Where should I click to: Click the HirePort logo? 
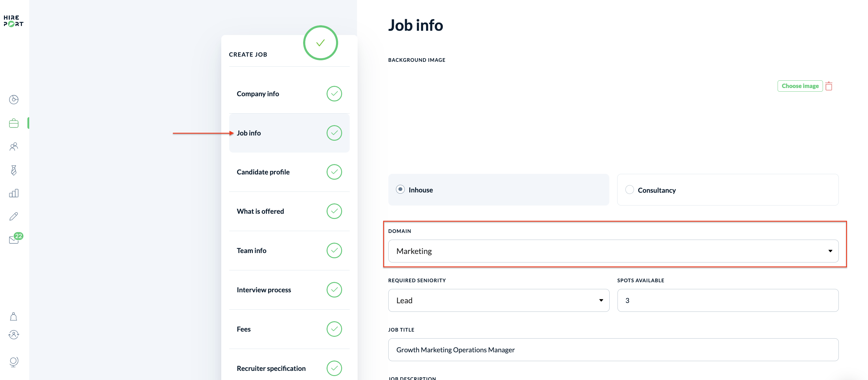click(13, 21)
